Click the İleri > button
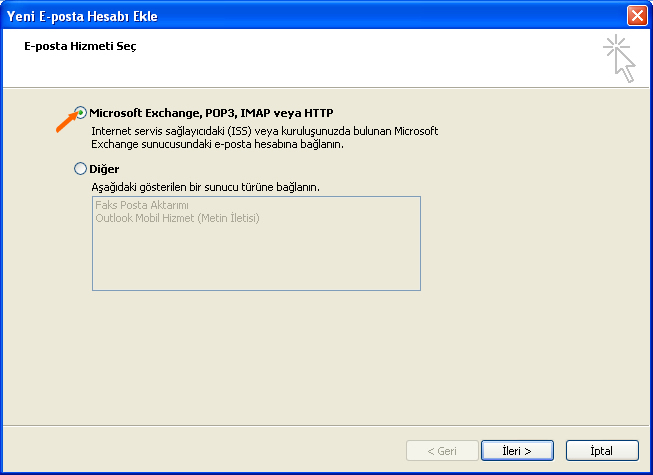Viewport: 653px width, 475px height. pos(517,451)
